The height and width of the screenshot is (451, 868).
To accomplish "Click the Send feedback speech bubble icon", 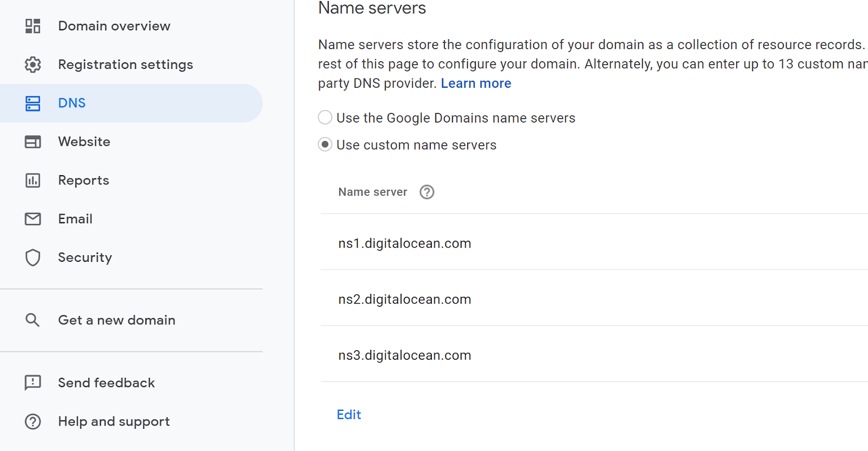I will [x=33, y=383].
